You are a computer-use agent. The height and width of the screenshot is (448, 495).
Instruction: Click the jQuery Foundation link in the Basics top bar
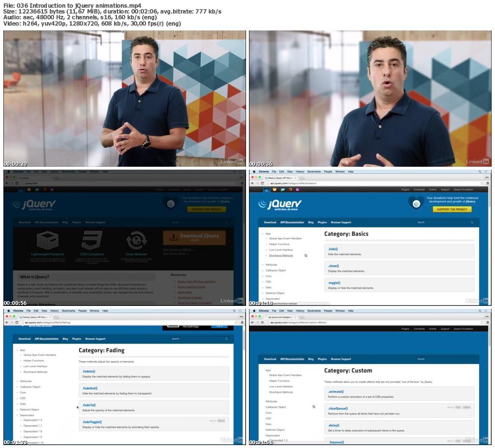click(x=463, y=190)
